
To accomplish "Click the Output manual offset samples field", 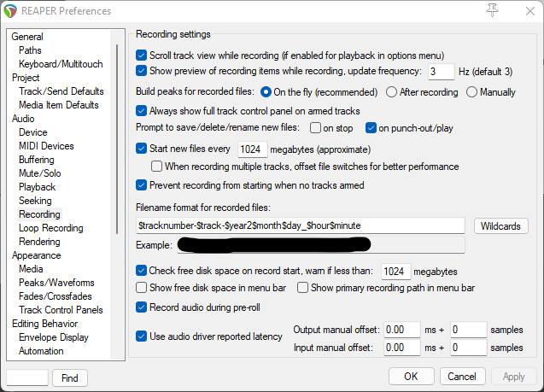I will coord(469,330).
